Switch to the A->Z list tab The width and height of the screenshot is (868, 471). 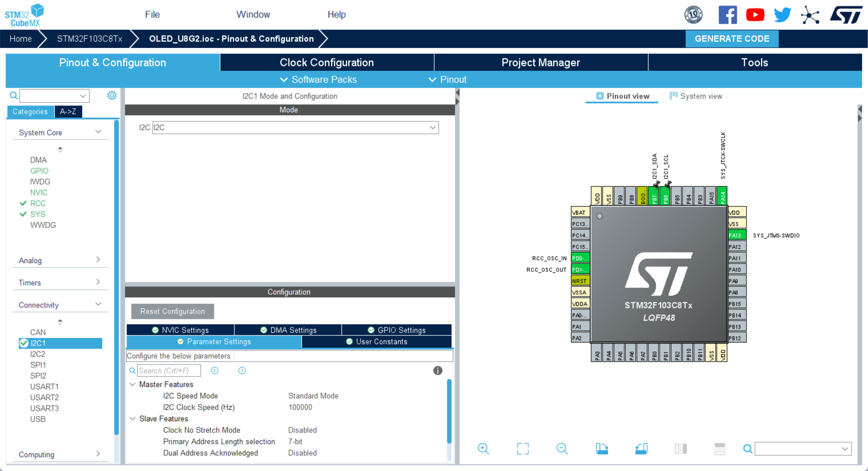pos(68,111)
